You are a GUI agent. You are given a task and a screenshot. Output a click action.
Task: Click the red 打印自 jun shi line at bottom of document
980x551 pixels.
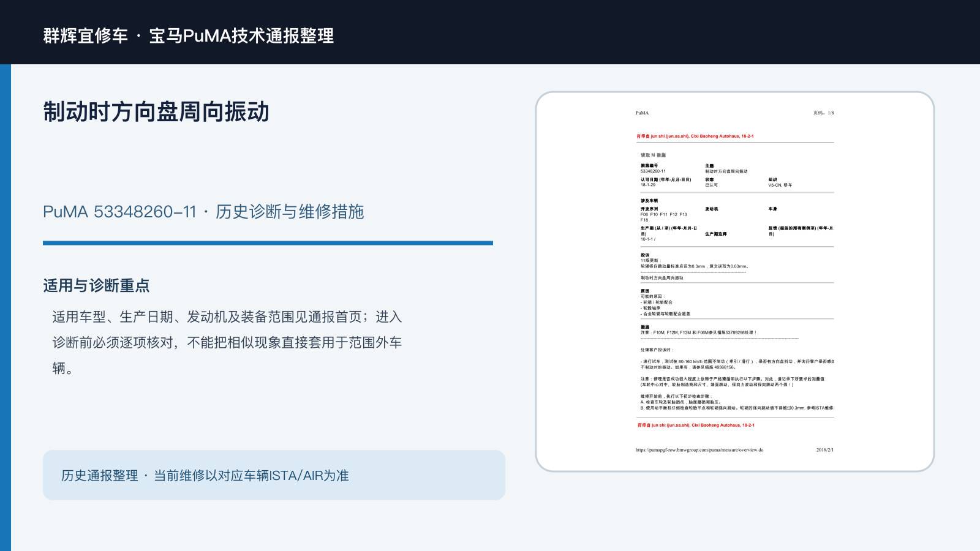click(x=696, y=425)
